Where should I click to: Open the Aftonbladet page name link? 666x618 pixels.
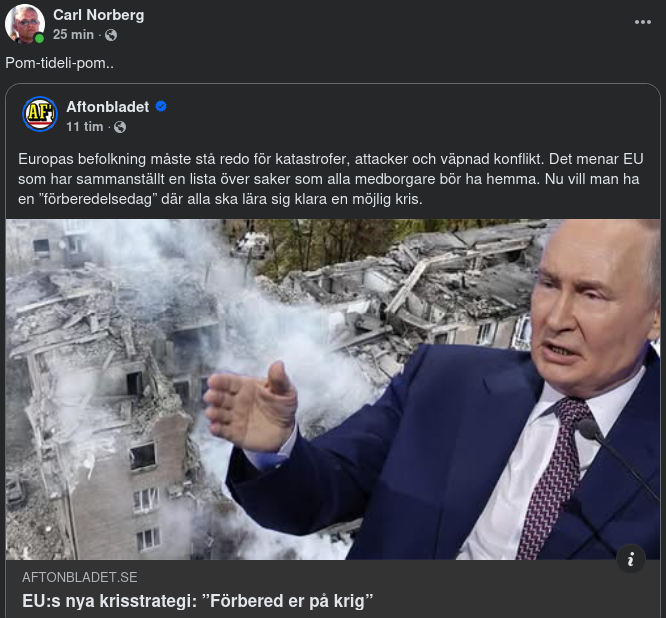pyautogui.click(x=107, y=106)
